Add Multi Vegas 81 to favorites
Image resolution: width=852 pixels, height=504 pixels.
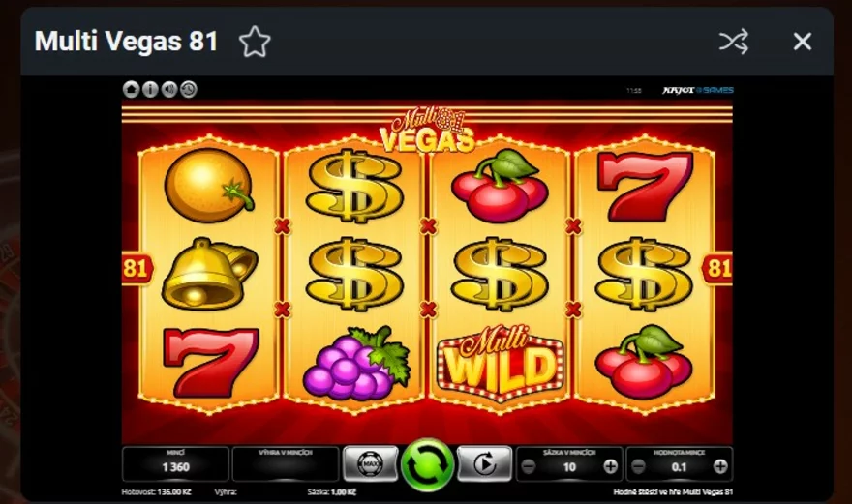255,42
